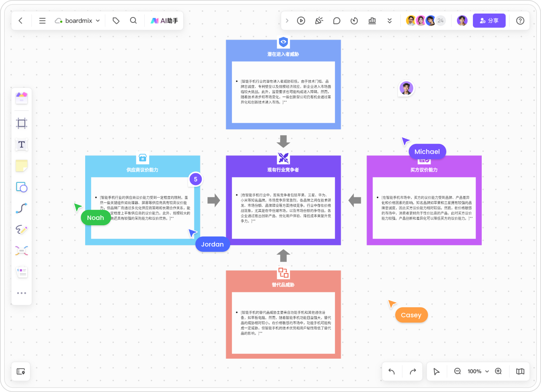541x392 pixels.
Task: Open the comment bubble tool
Action: [337, 21]
